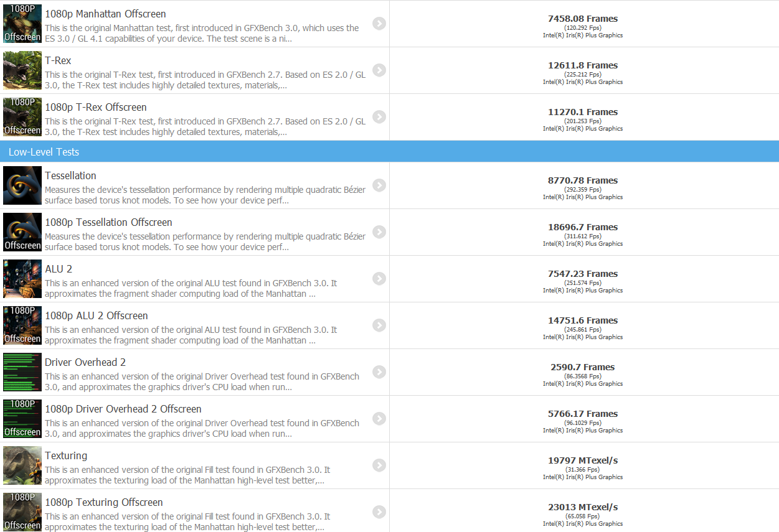Click the arrow icon in the ALU 2 row
Viewport: 779px width, 532px height.
tap(379, 279)
